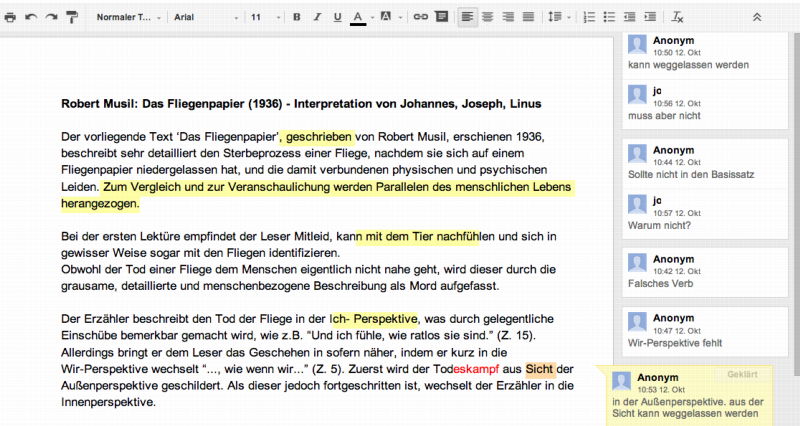Screen dimensions: 800x426
Task: Clear formatting with the Tx icon
Action: point(678,17)
